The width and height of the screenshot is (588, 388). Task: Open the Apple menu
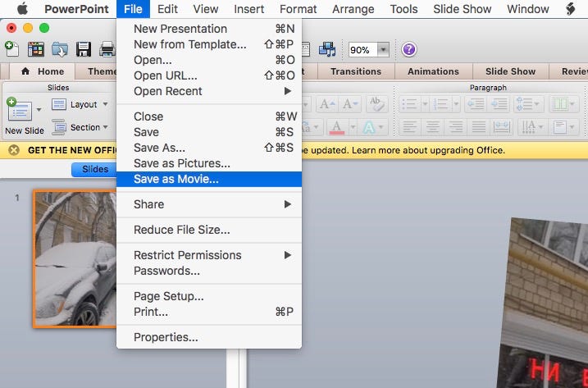point(22,9)
